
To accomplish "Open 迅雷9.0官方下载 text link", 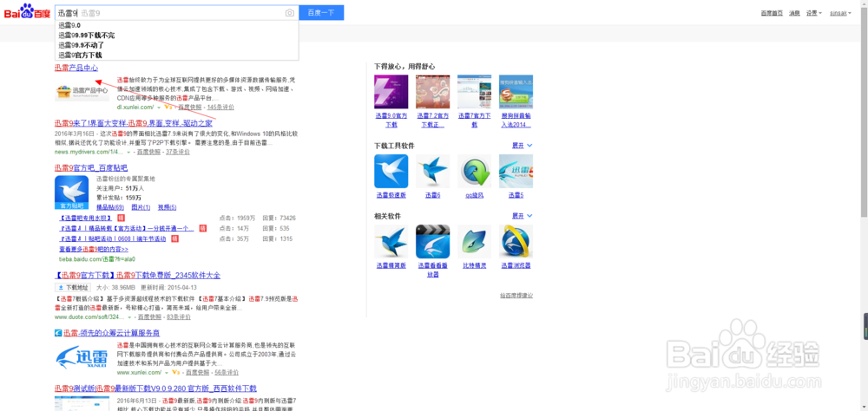I will tap(391, 120).
